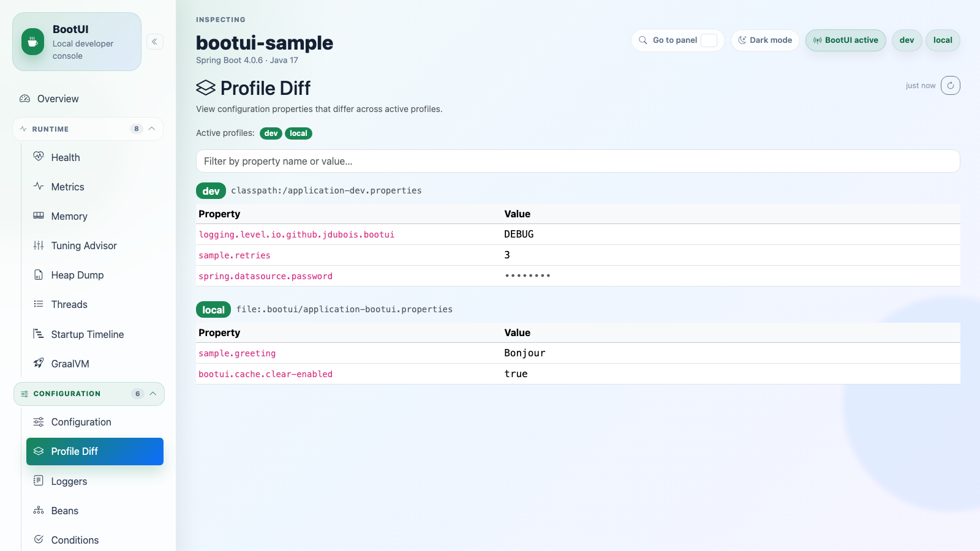The width and height of the screenshot is (980, 551).
Task: Collapse the Configuration section chevron
Action: pos(153,394)
